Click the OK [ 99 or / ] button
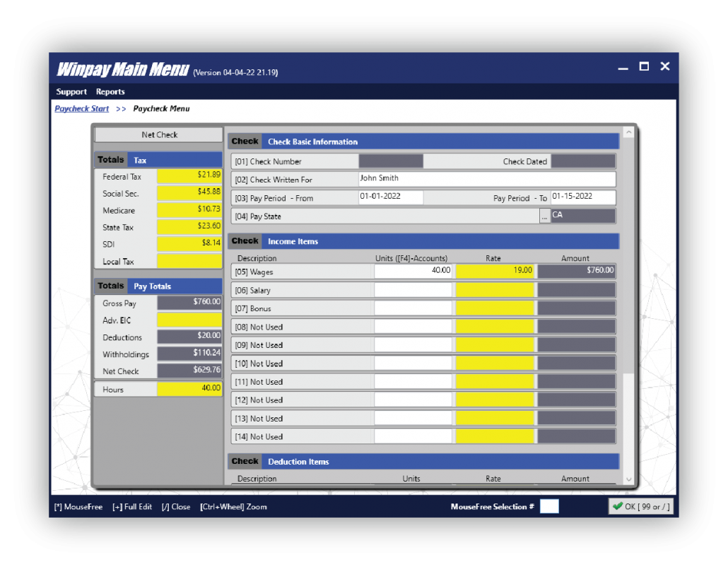This screenshot has width=728, height=570. (641, 506)
